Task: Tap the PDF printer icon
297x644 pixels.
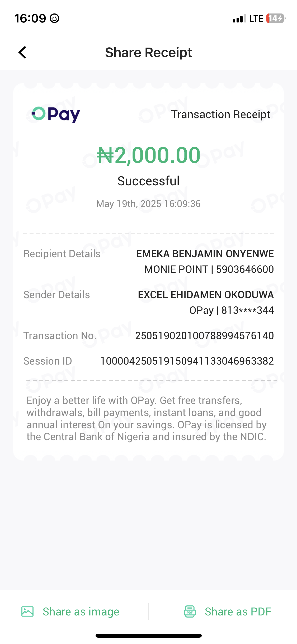Action: [x=190, y=611]
